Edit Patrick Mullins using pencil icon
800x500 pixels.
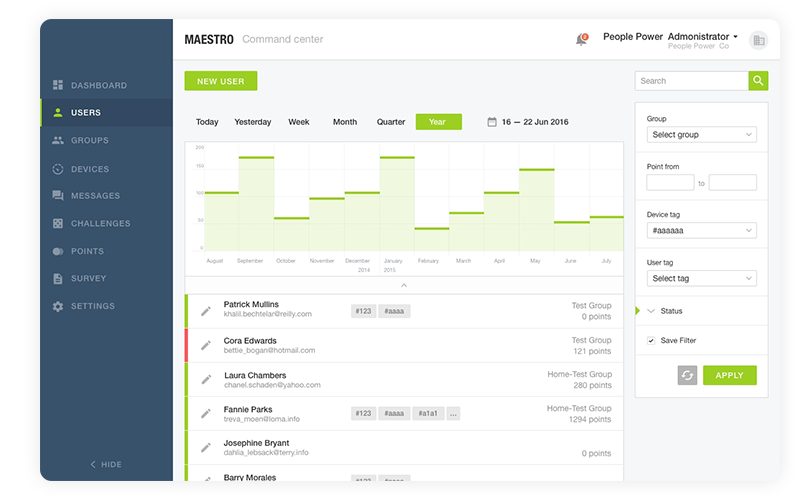click(x=206, y=311)
